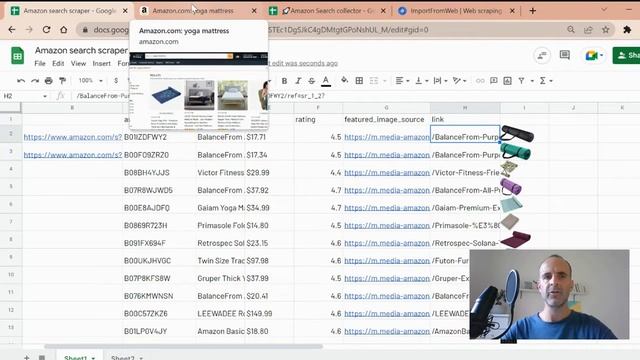The width and height of the screenshot is (640, 360).
Task: Click the green Share button
Action: [627, 56]
